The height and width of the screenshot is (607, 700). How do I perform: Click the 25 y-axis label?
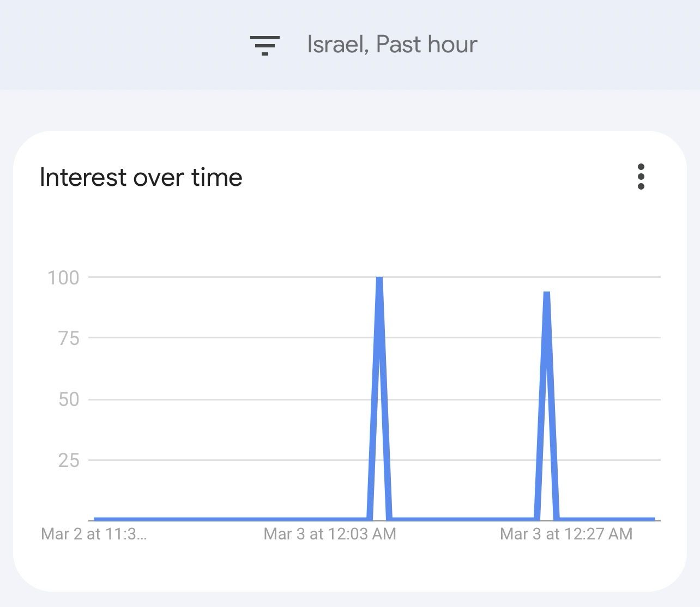click(x=69, y=460)
